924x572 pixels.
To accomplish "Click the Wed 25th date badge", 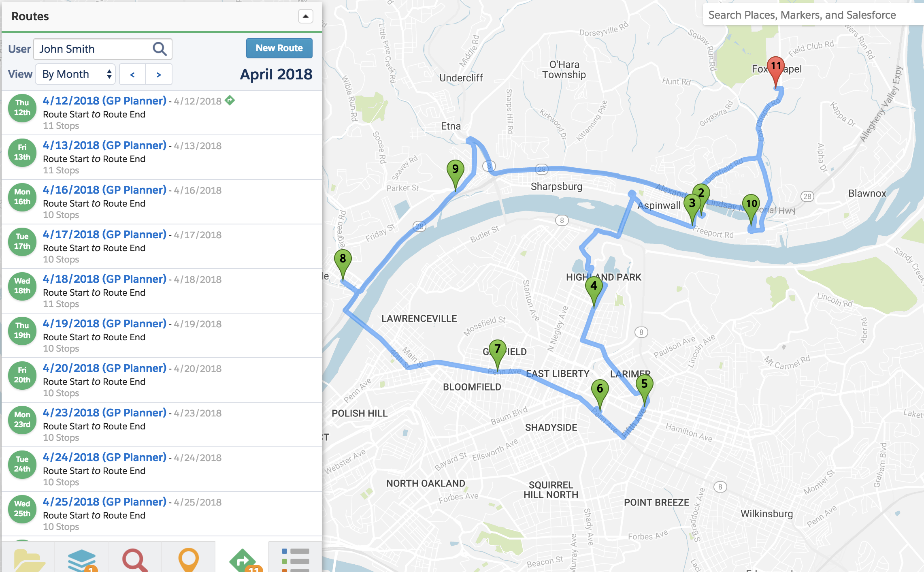I will tap(22, 509).
